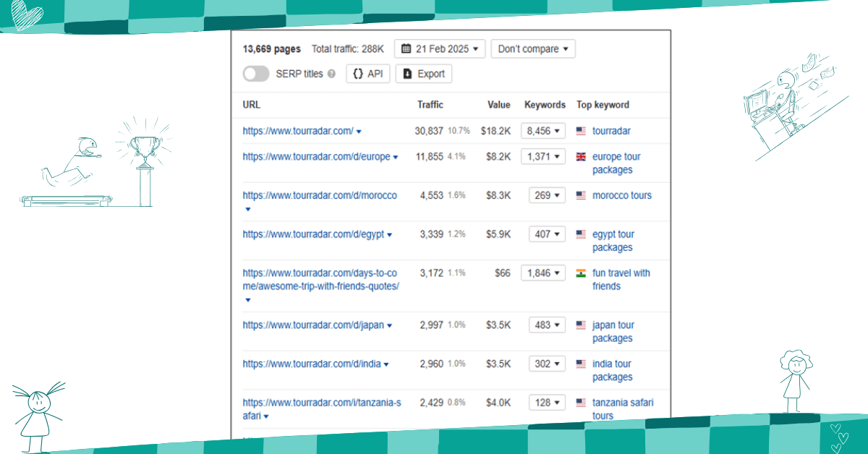Click the 'morocco tours' keyword
Screen dimensions: 868x454
pyautogui.click(x=622, y=196)
